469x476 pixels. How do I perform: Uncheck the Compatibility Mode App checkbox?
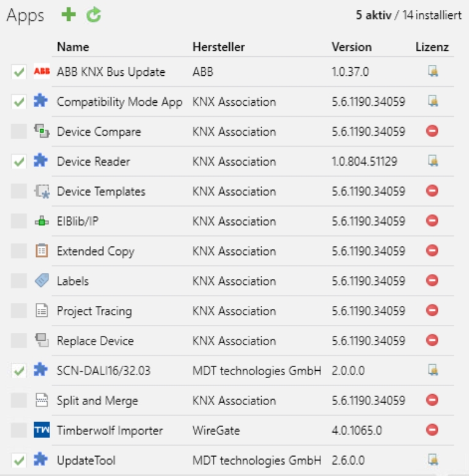[x=19, y=102]
